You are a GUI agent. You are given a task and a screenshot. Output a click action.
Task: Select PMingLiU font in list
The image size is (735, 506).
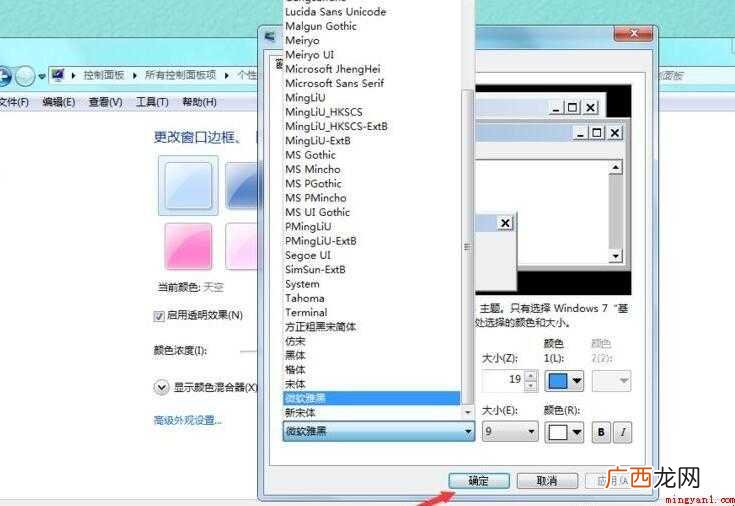click(308, 227)
